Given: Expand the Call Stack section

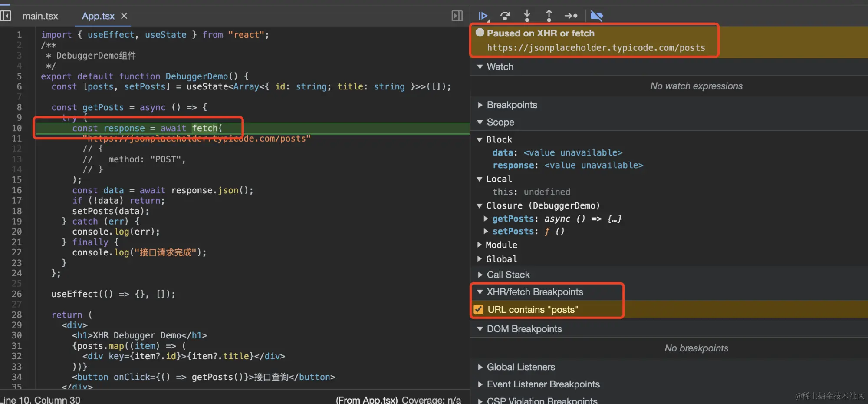Looking at the screenshot, I should click(x=480, y=275).
